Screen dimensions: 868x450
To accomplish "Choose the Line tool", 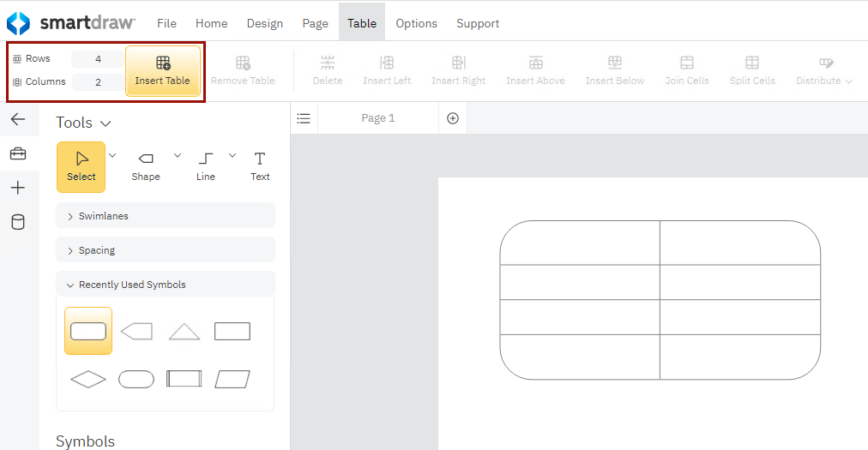I will [x=206, y=165].
